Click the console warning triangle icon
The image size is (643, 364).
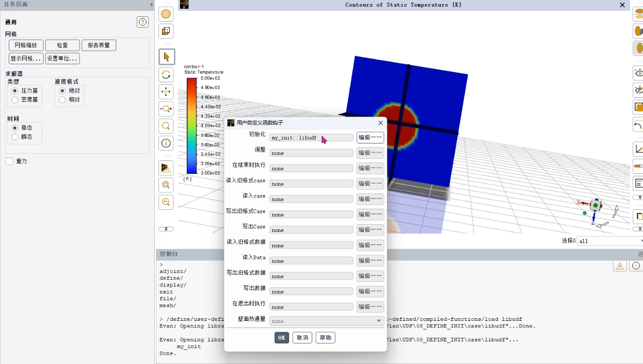click(x=619, y=266)
